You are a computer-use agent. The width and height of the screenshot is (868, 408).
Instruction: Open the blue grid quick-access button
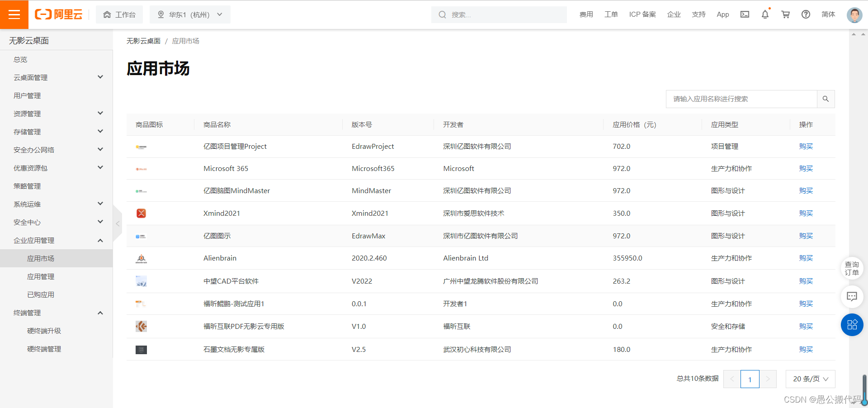[852, 325]
